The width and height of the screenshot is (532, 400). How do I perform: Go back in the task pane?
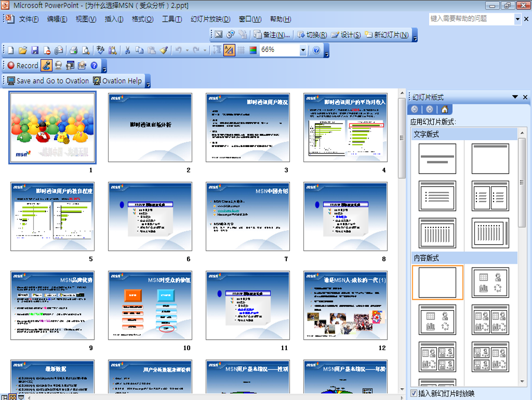(414, 109)
